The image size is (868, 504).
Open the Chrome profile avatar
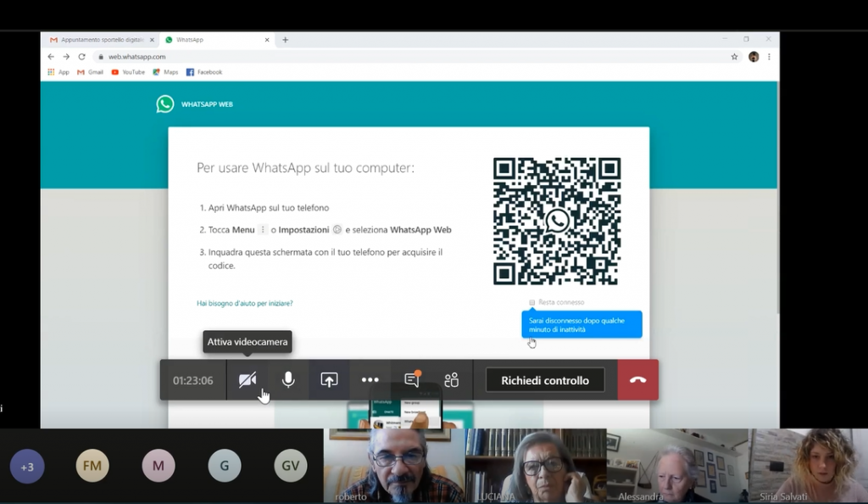(x=754, y=57)
